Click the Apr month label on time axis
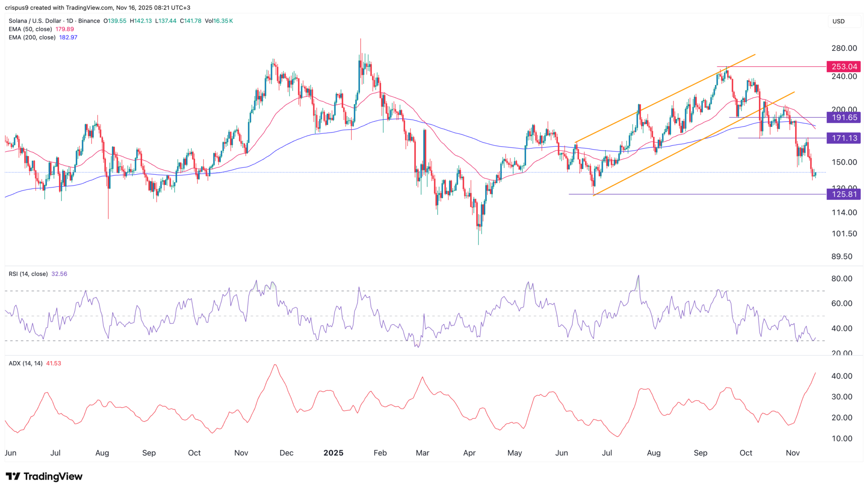 click(x=469, y=453)
